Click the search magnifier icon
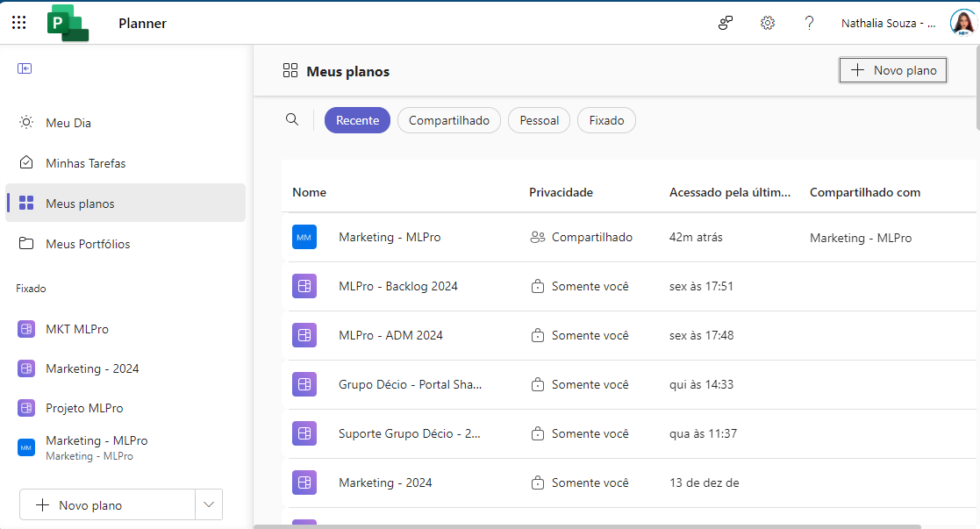This screenshot has width=980, height=529. pos(292,119)
